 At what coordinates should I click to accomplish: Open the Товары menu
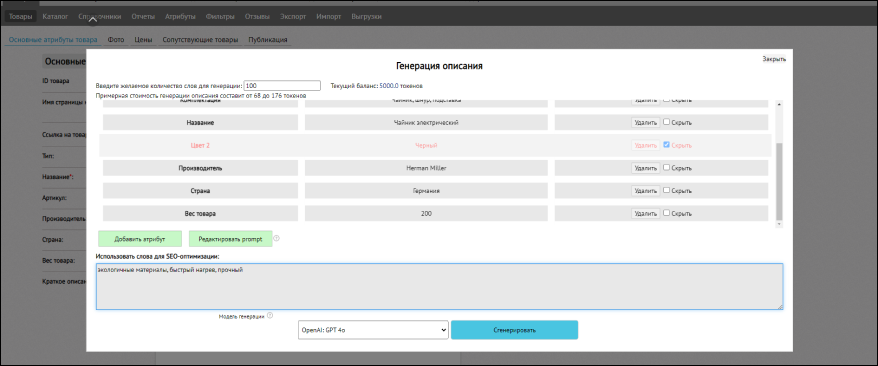(x=21, y=17)
